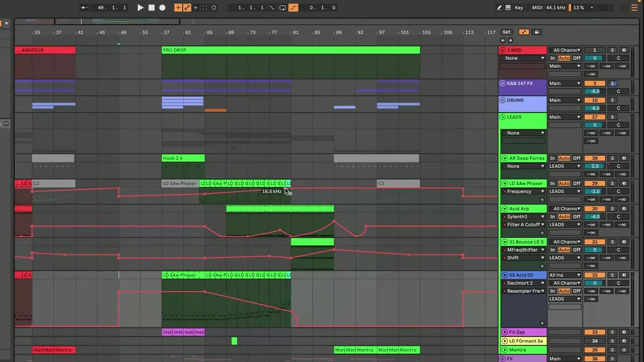Click the 44.1 kHz sample rate display
This screenshot has height=362, width=644.
[555, 8]
